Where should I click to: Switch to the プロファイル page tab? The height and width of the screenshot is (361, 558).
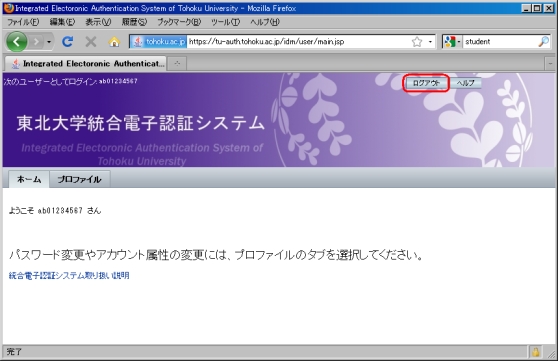(79, 179)
